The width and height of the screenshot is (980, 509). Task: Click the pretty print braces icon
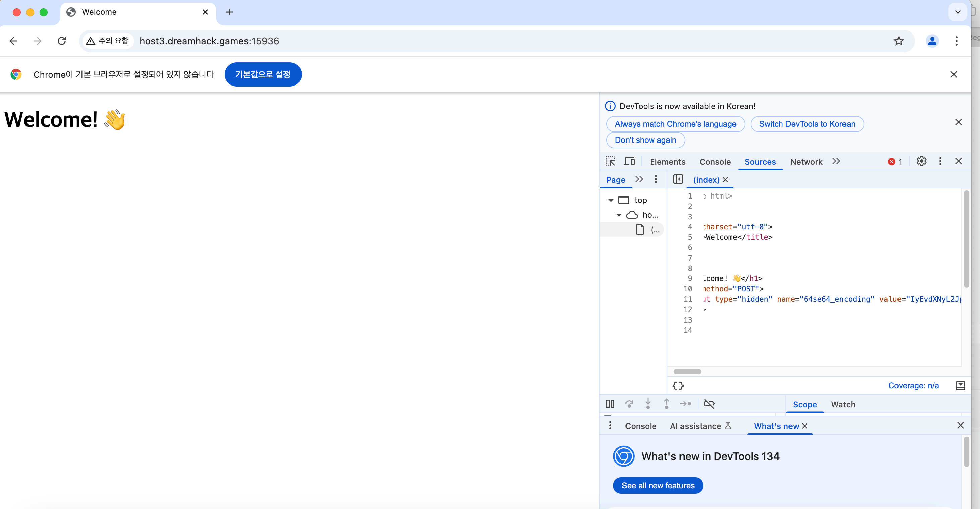click(677, 385)
